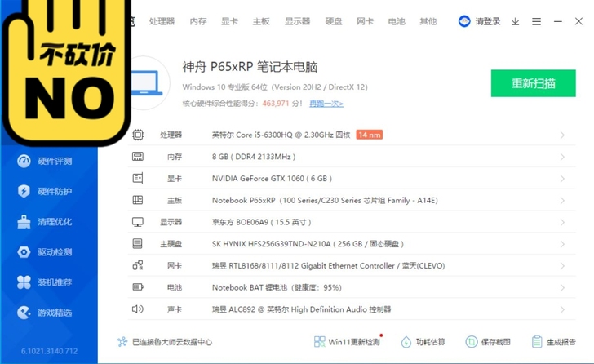Viewport: 594px width, 364px height.
Task: Click the 功耗估算 droplet icon
Action: [406, 342]
